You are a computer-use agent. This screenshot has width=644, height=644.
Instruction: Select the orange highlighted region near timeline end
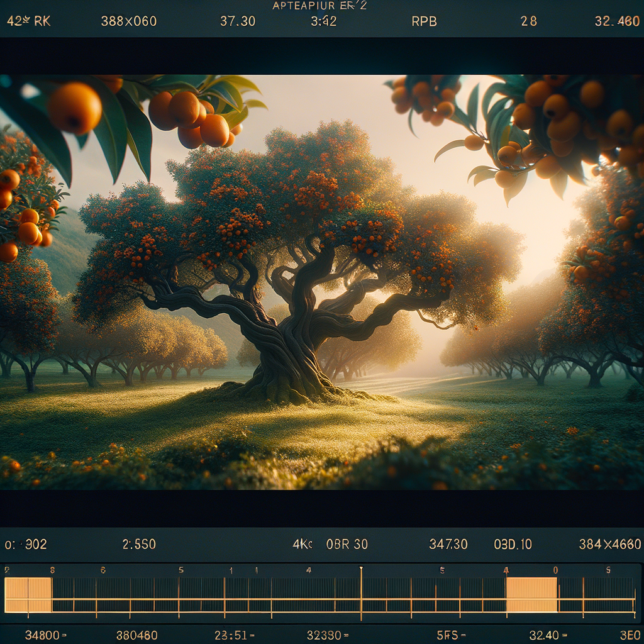click(x=531, y=595)
